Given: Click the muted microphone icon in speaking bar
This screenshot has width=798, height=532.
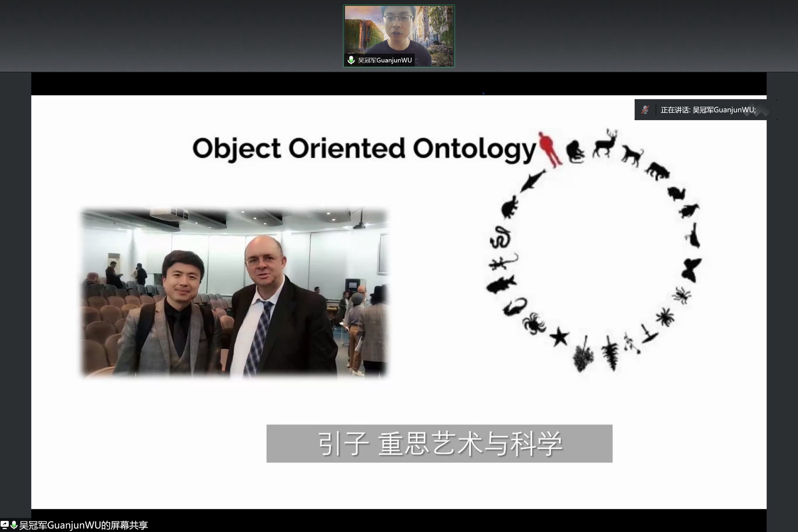Looking at the screenshot, I should point(645,110).
